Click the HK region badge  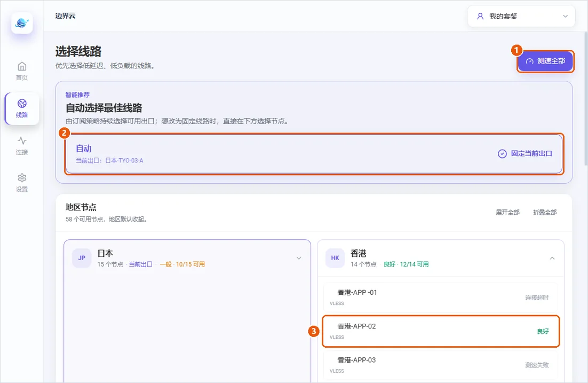pos(335,258)
